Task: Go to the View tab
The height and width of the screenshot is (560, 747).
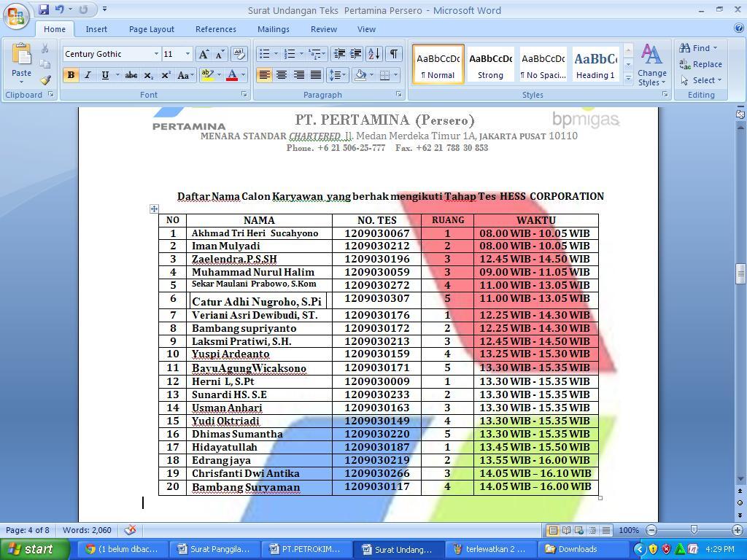Action: 366,29
